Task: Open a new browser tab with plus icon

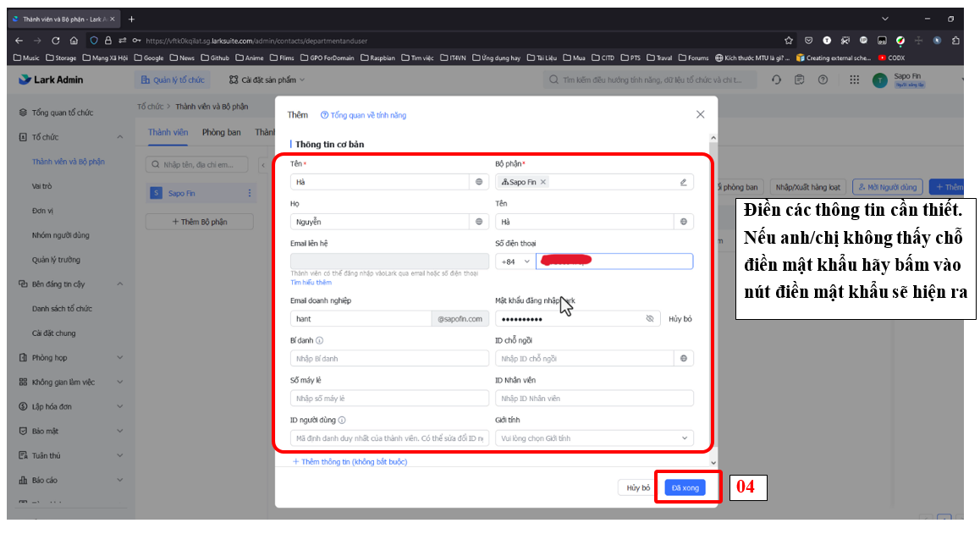Action: [131, 19]
